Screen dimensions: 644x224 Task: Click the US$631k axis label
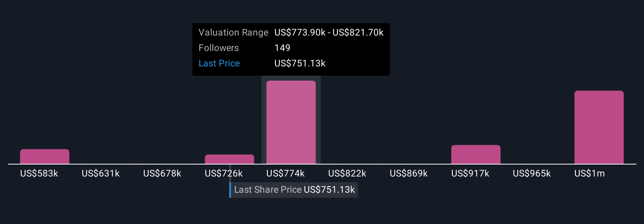(x=101, y=173)
